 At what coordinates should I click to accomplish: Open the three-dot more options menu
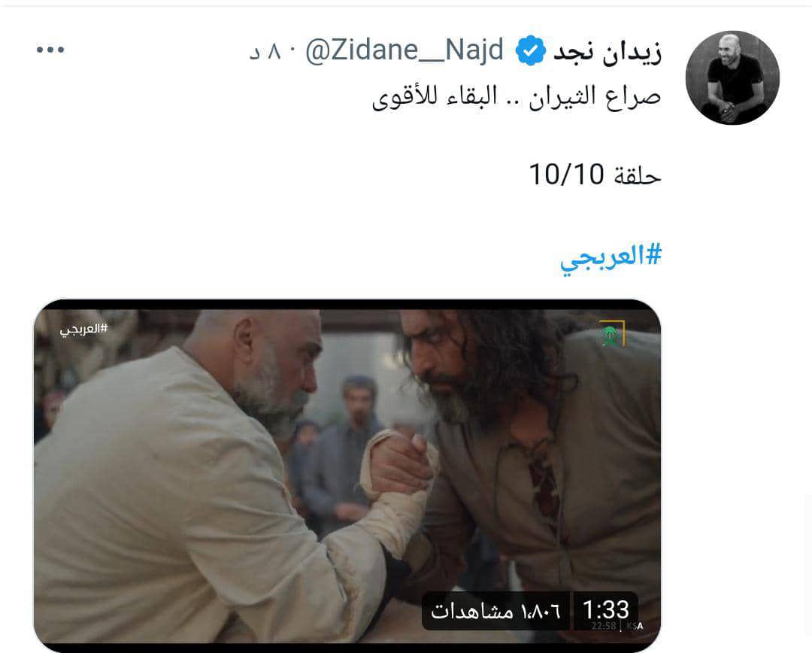click(x=50, y=50)
